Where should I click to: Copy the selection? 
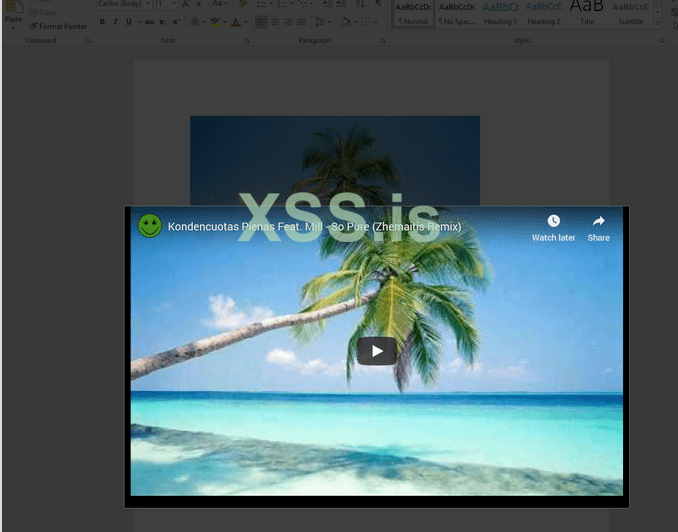point(42,13)
